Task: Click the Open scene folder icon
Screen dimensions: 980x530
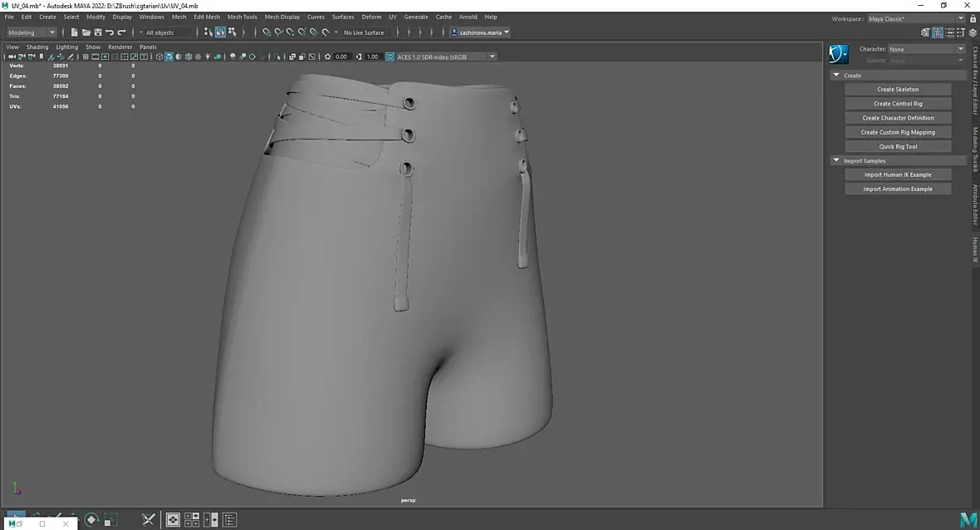Action: [x=86, y=32]
